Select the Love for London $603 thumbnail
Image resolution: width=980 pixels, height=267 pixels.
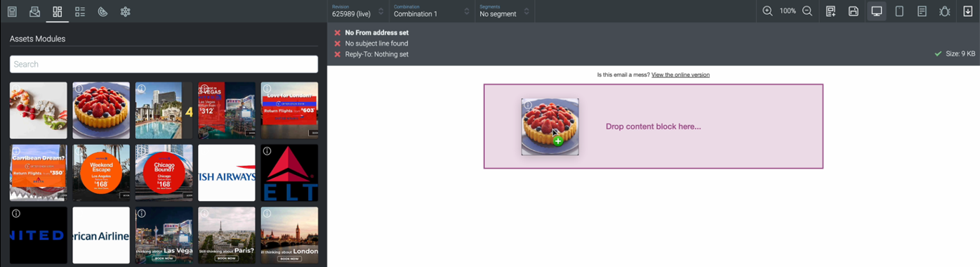coord(289,110)
